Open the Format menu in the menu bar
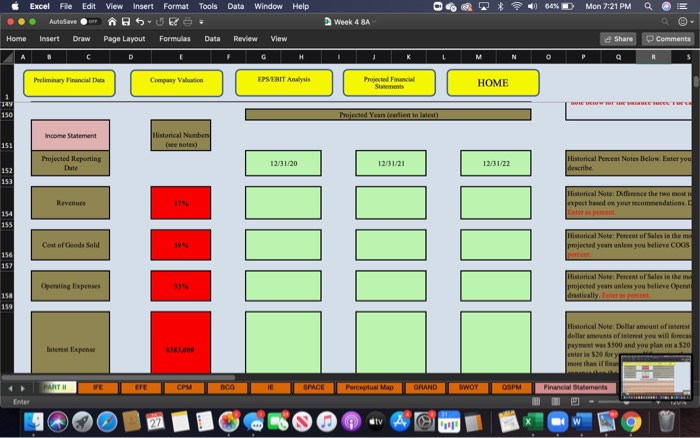This screenshot has width=700, height=438. pyautogui.click(x=175, y=6)
